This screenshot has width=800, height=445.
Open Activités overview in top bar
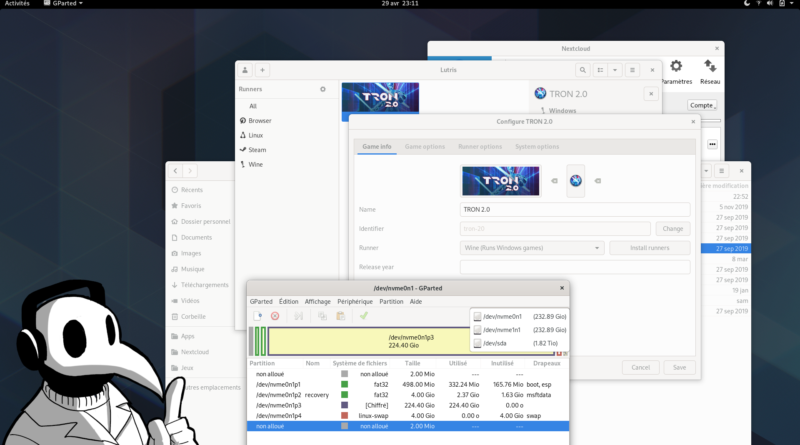coord(17,3)
